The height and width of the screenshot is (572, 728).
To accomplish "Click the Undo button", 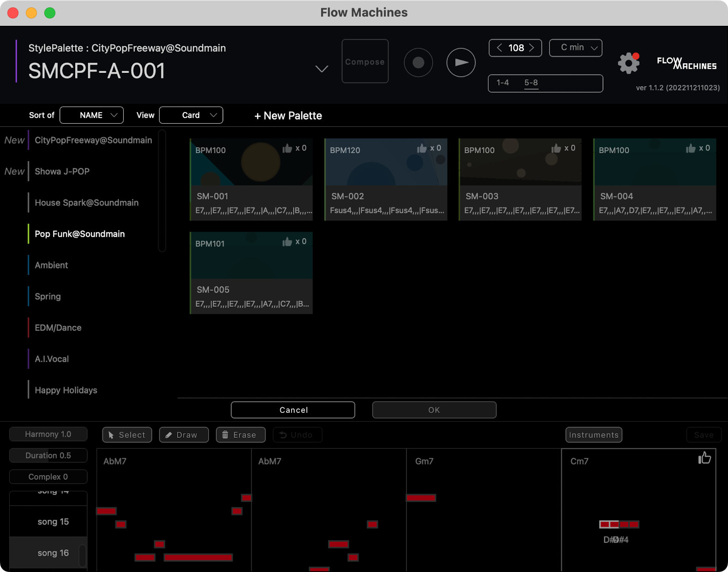I will tap(297, 435).
